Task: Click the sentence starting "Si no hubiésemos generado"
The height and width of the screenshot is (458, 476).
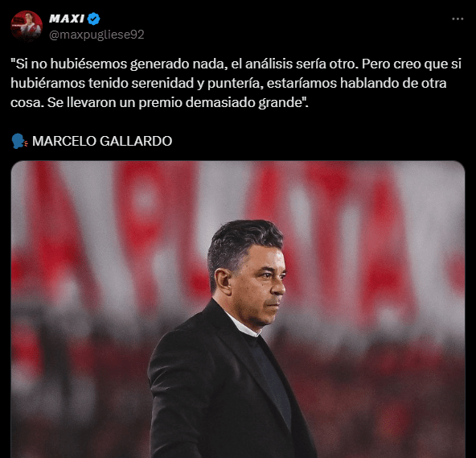Action: [x=185, y=64]
